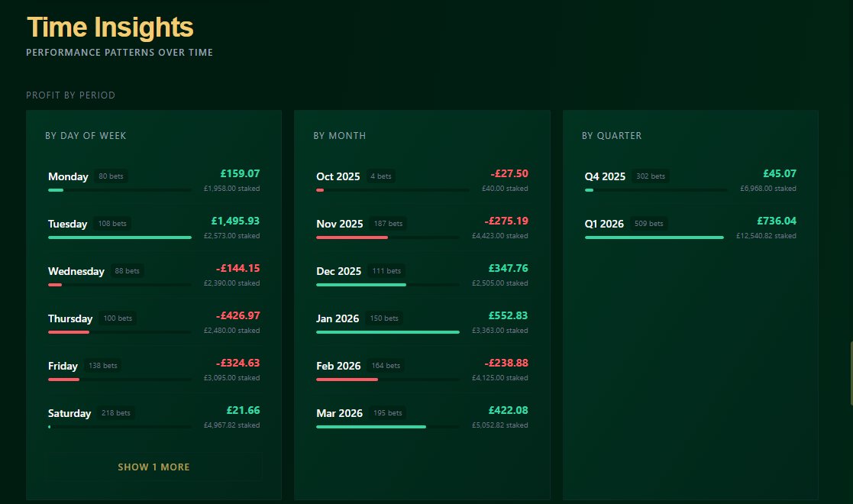Click the 100 bets badge

coord(118,318)
